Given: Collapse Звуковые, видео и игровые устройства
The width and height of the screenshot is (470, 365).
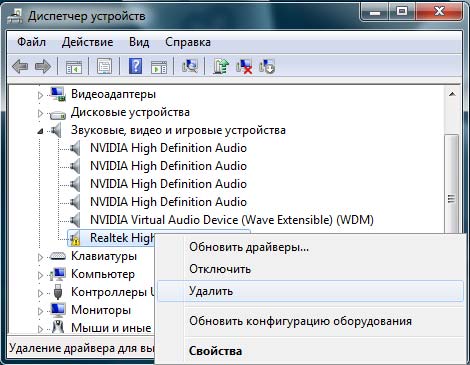Looking at the screenshot, I should click(x=40, y=131).
